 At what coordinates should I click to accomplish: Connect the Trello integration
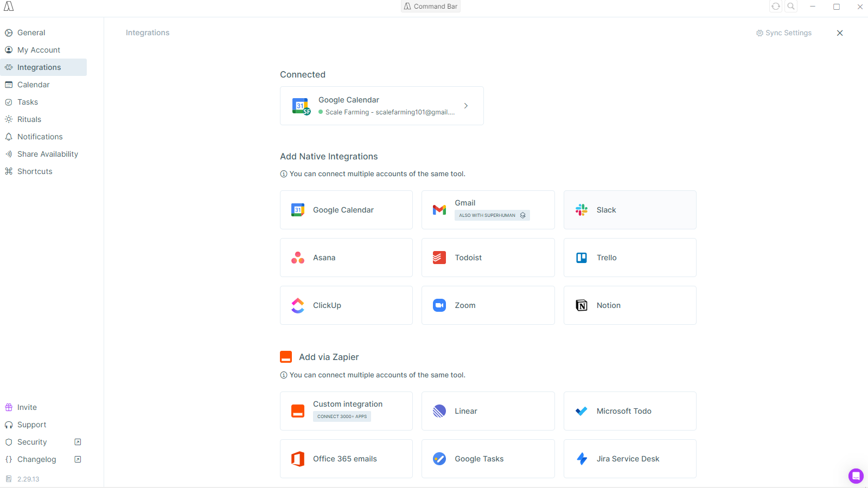point(630,258)
